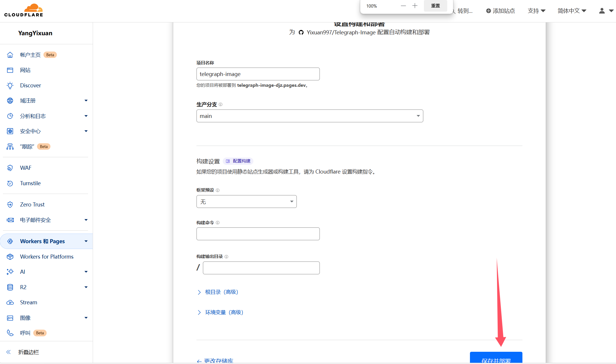Image resolution: width=616 pixels, height=364 pixels.
Task: Open the Zero Trust sidebar item
Action: point(32,204)
